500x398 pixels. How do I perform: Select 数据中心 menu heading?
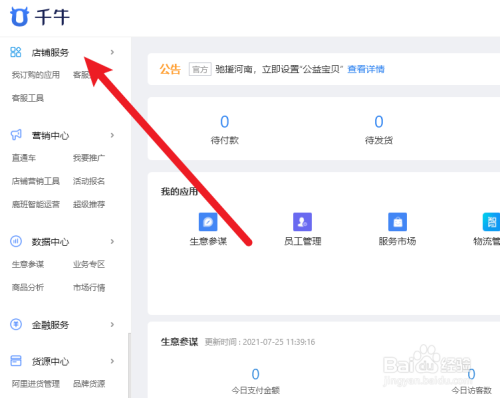(x=50, y=242)
